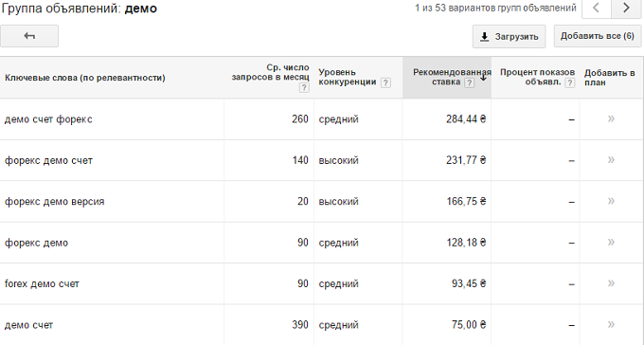Open help icon for impression share column
The height and width of the screenshot is (345, 644).
570,82
